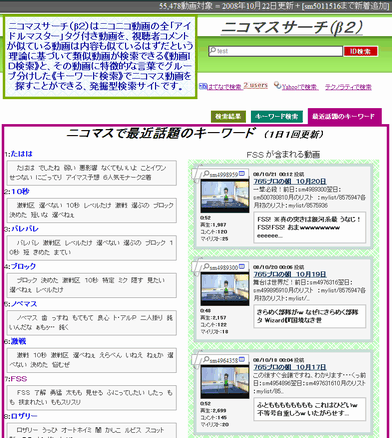Open video titled 765プロの朝 10月20日
This screenshot has height=438, width=392.
click(x=290, y=181)
